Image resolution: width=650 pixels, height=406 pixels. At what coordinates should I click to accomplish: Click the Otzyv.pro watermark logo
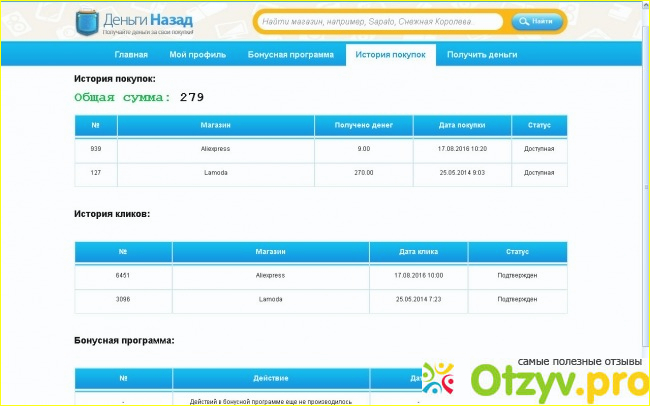click(530, 381)
